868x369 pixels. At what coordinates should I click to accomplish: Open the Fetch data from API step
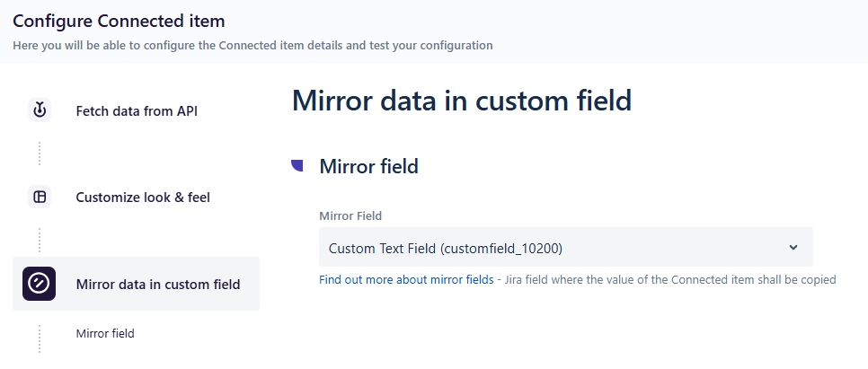click(x=137, y=111)
